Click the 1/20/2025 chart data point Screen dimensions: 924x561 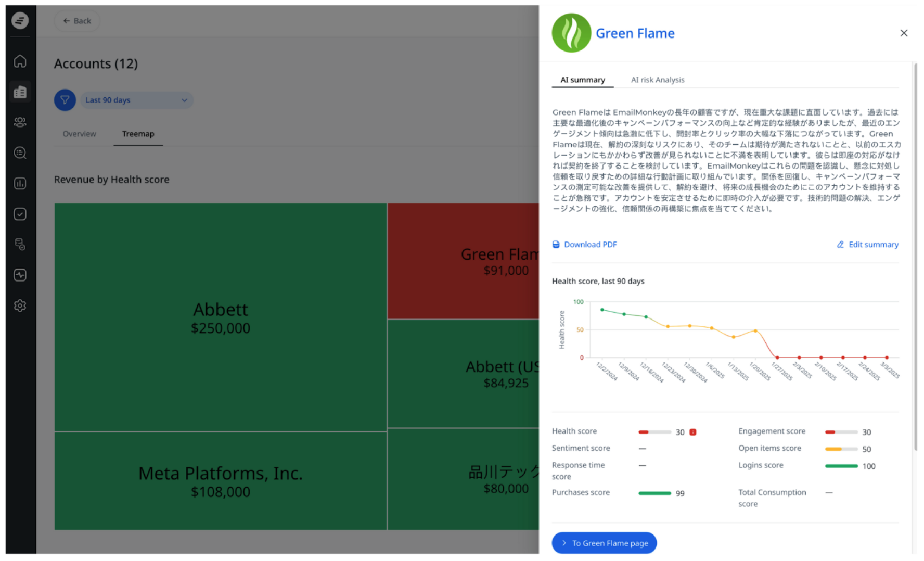pos(755,330)
